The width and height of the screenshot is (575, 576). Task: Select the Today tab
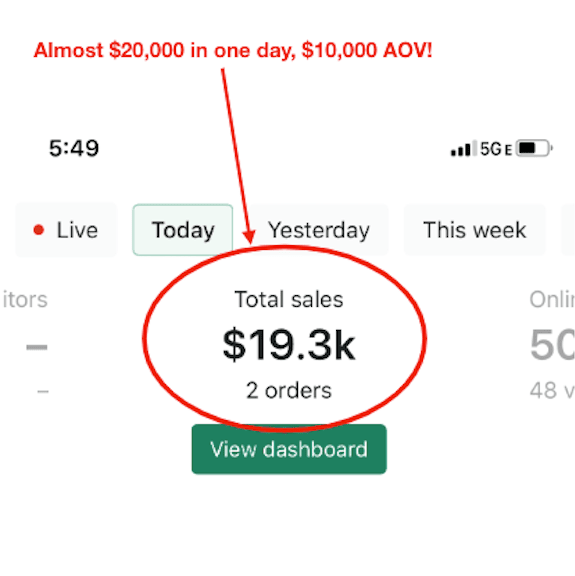[x=183, y=230]
